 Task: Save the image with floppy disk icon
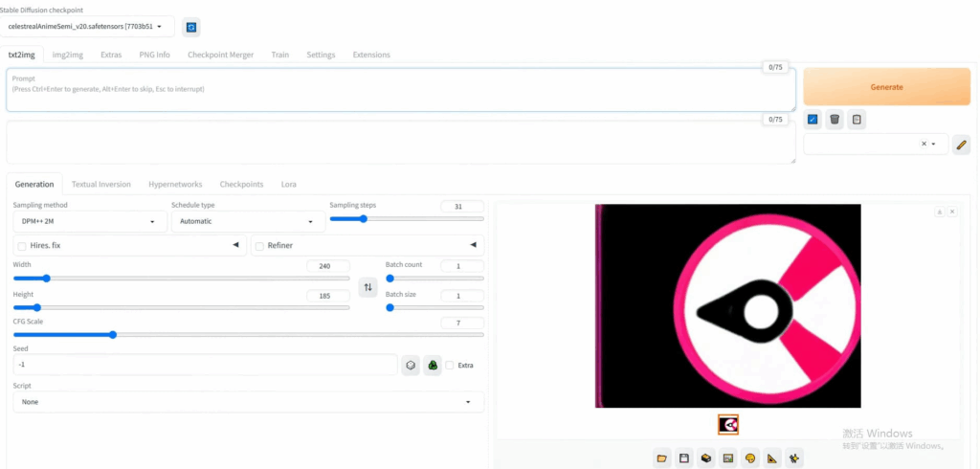click(684, 458)
